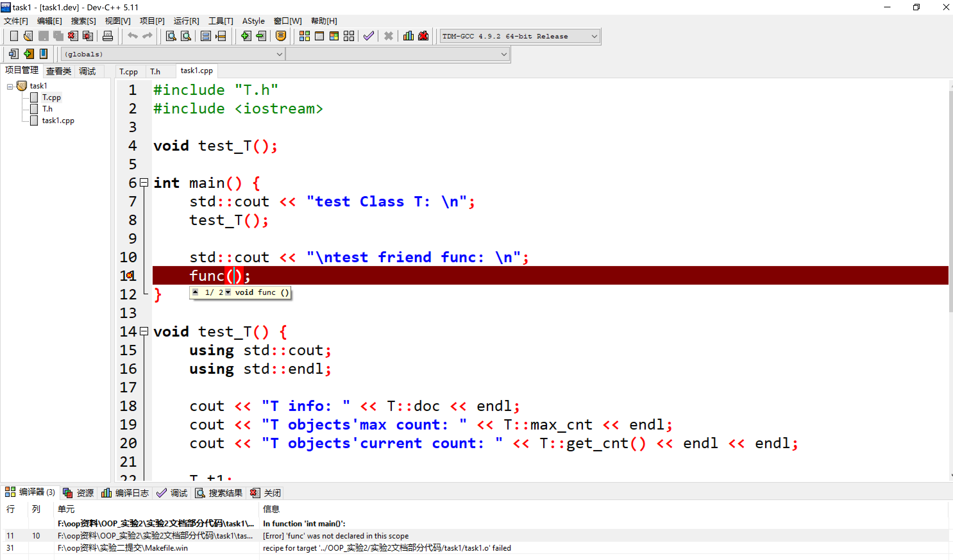This screenshot has width=953, height=560.
Task: Click the Undo arrow icon
Action: click(132, 36)
